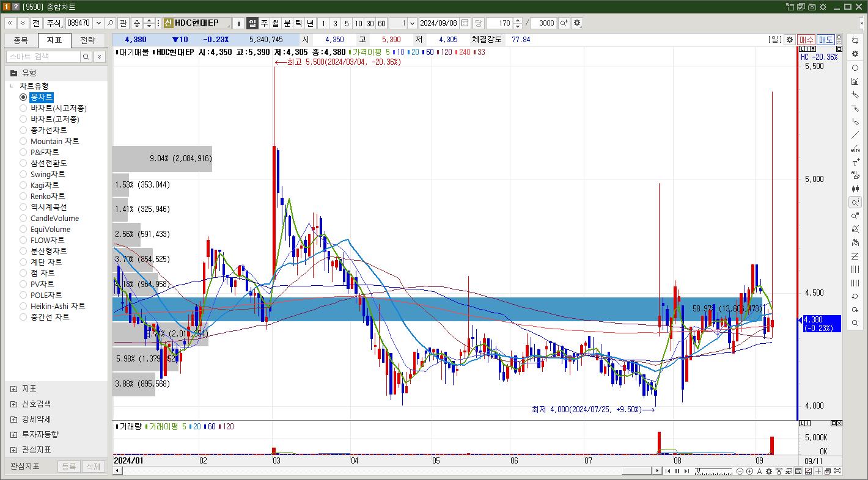Select yearly (년) period button
The width and height of the screenshot is (868, 480).
coord(311,23)
